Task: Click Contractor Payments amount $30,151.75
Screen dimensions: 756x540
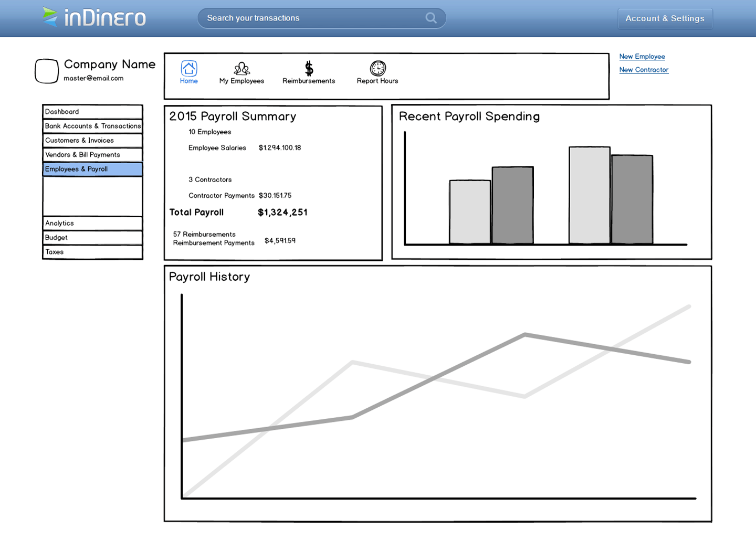Action: [275, 195]
